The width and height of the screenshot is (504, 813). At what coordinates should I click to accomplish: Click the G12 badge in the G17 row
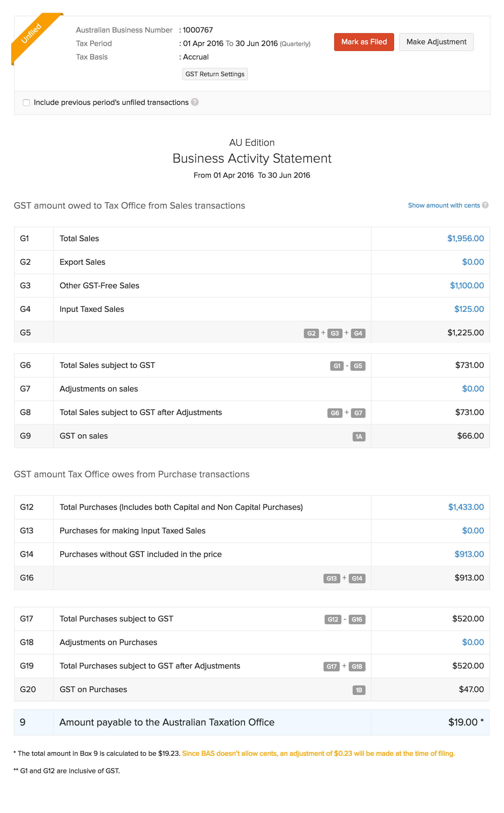coord(333,619)
